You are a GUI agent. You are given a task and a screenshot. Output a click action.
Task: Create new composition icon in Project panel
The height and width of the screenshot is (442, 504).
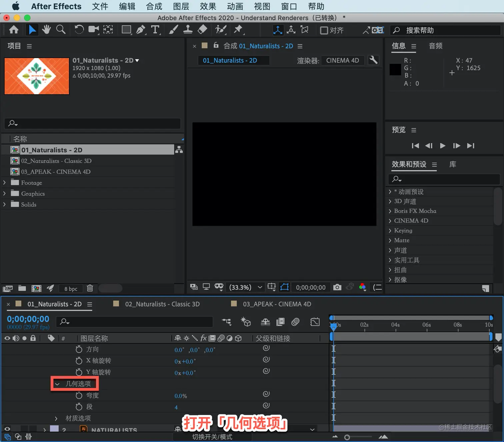36,288
